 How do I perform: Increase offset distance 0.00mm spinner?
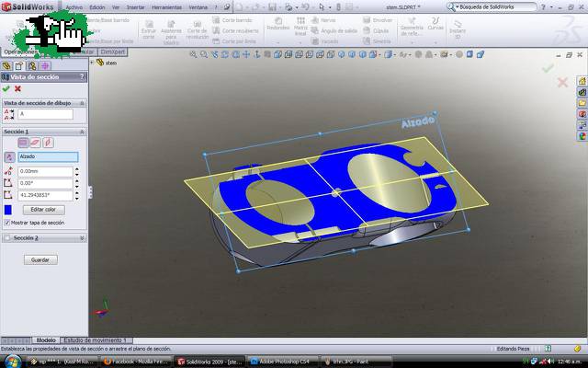click(77, 169)
